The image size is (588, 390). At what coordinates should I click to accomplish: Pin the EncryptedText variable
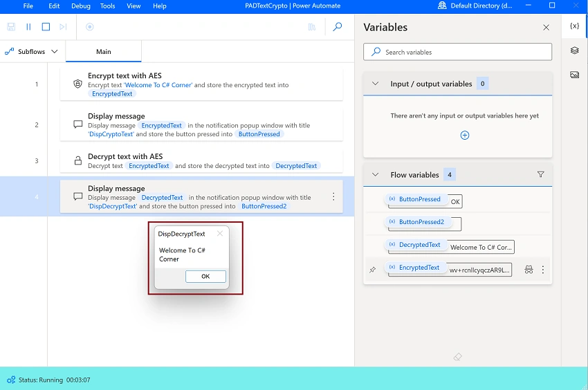(373, 270)
